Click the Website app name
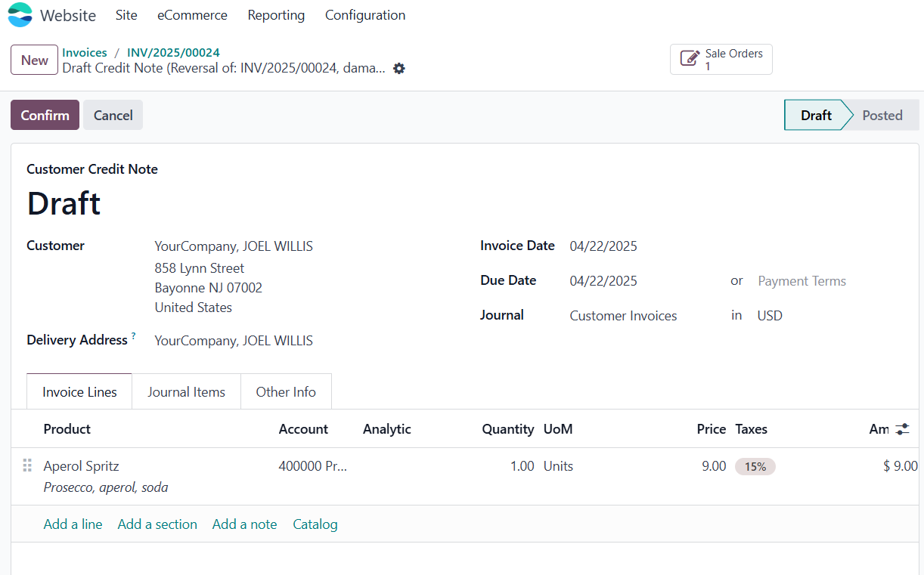 [x=68, y=15]
